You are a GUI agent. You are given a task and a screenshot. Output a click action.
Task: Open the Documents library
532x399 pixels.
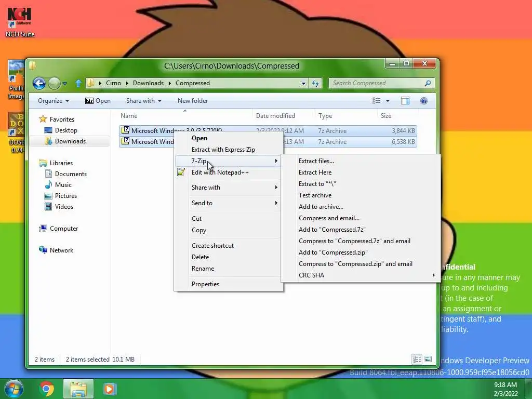tap(66, 174)
